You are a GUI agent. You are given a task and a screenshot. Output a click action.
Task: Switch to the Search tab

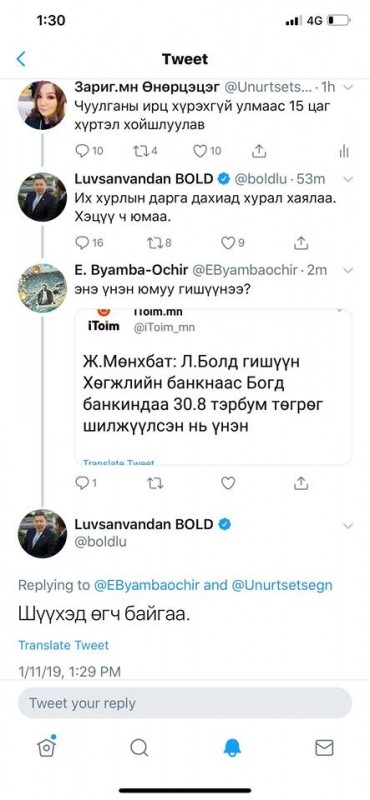[139, 748]
